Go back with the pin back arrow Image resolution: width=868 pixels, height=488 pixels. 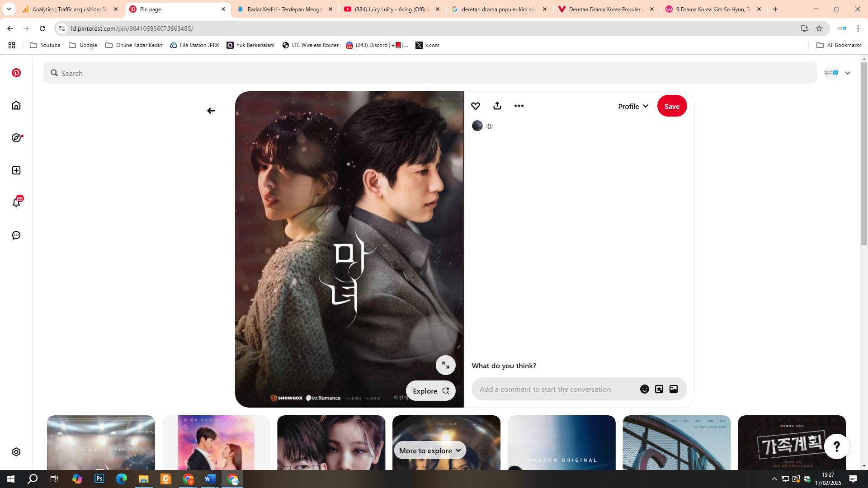tap(211, 111)
